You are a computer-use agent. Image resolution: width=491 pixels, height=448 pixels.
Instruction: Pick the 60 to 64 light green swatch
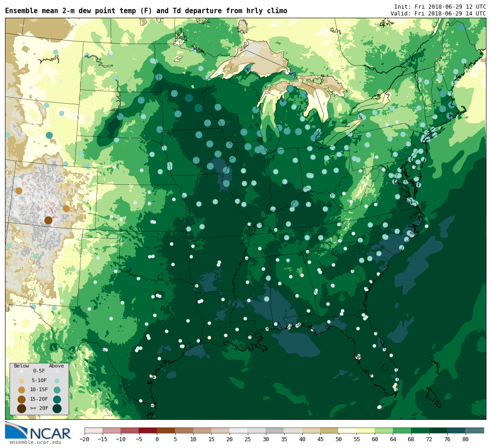tap(384, 430)
